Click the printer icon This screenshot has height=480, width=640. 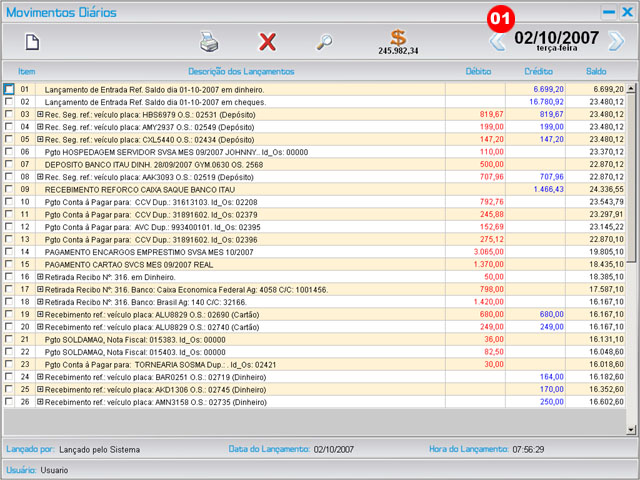pos(209,42)
